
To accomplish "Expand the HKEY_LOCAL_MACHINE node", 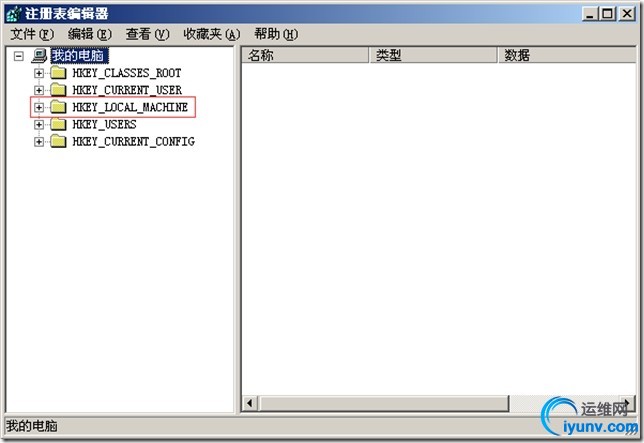I will [x=39, y=108].
